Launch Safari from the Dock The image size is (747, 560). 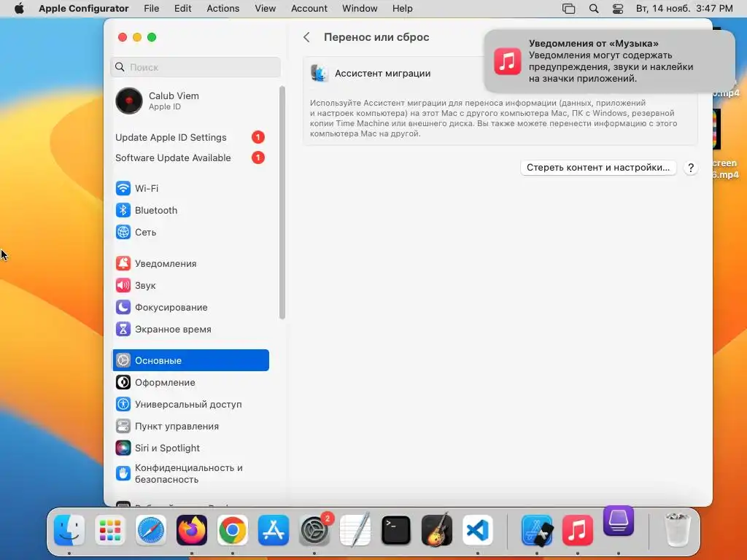[151, 530]
